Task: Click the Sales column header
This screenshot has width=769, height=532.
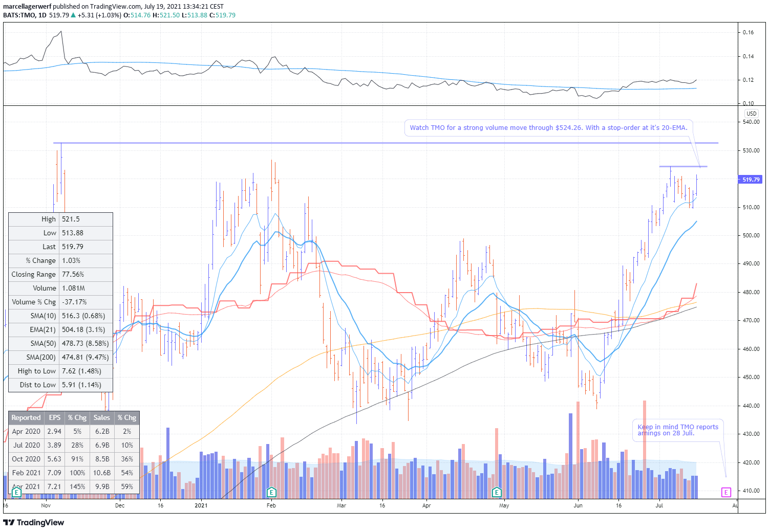Action: [101, 417]
